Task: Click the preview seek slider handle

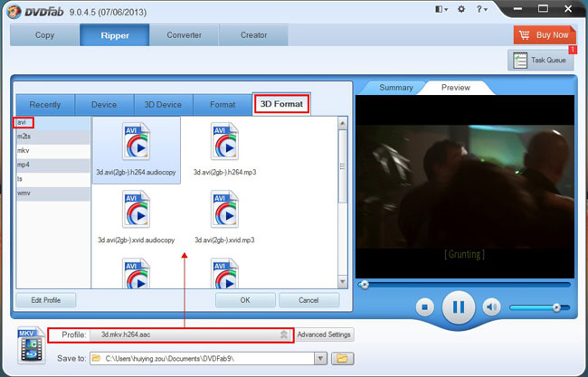Action: coord(364,285)
